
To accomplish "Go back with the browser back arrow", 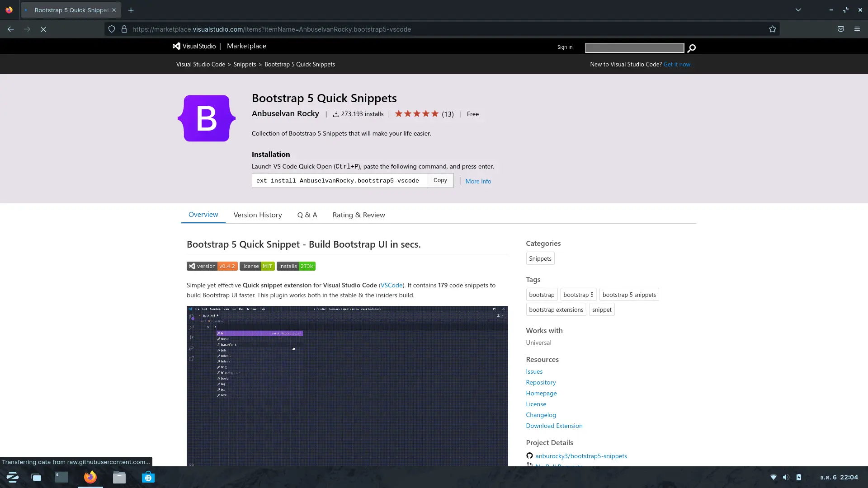I will click(x=11, y=29).
